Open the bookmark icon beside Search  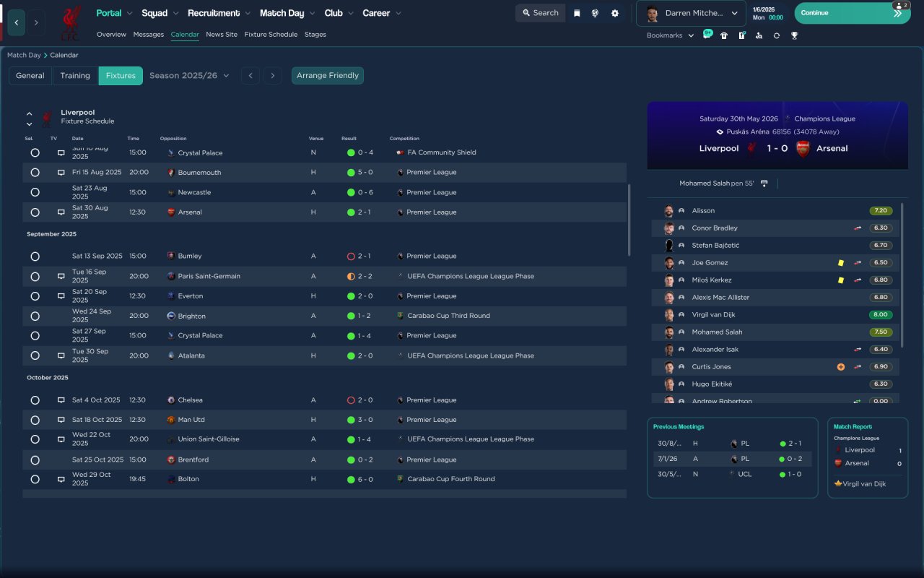(577, 13)
